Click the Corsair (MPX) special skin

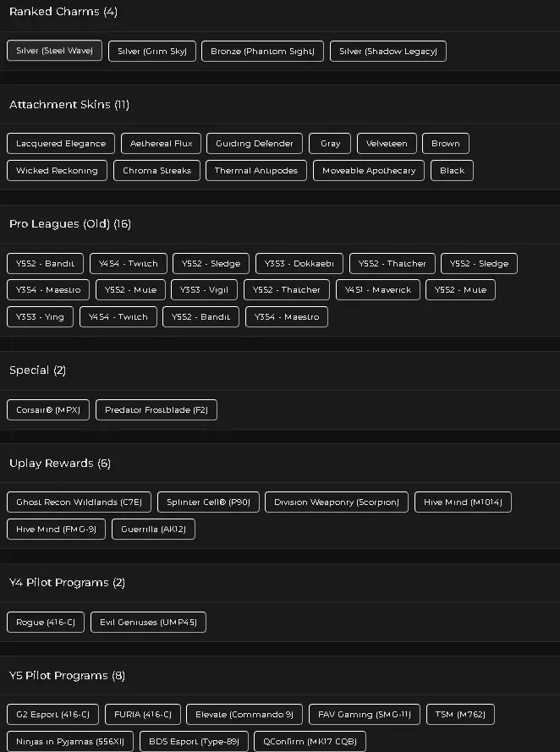(x=47, y=410)
